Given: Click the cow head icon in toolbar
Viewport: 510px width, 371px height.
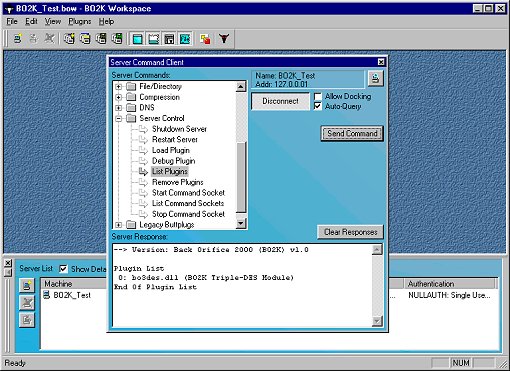Looking at the screenshot, I should (224, 39).
